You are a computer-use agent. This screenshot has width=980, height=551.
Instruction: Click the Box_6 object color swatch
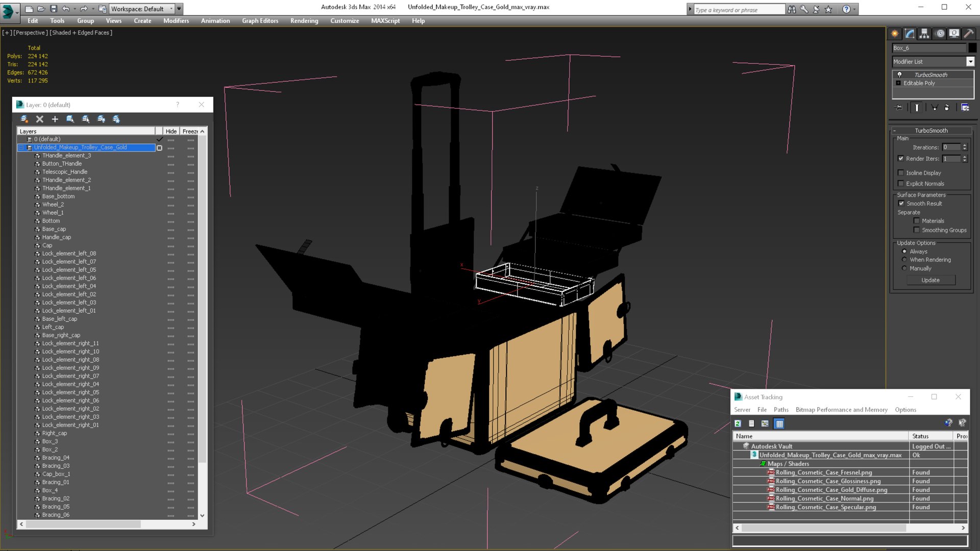point(973,48)
